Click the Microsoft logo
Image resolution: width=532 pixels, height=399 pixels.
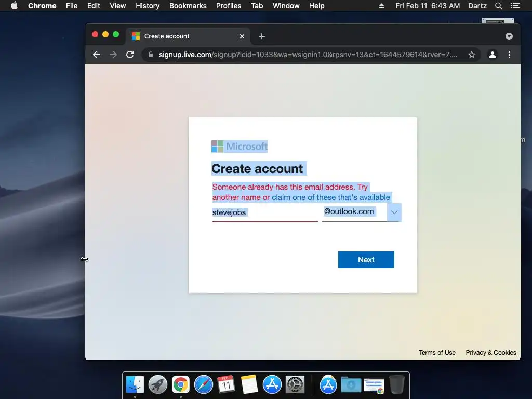(x=240, y=147)
